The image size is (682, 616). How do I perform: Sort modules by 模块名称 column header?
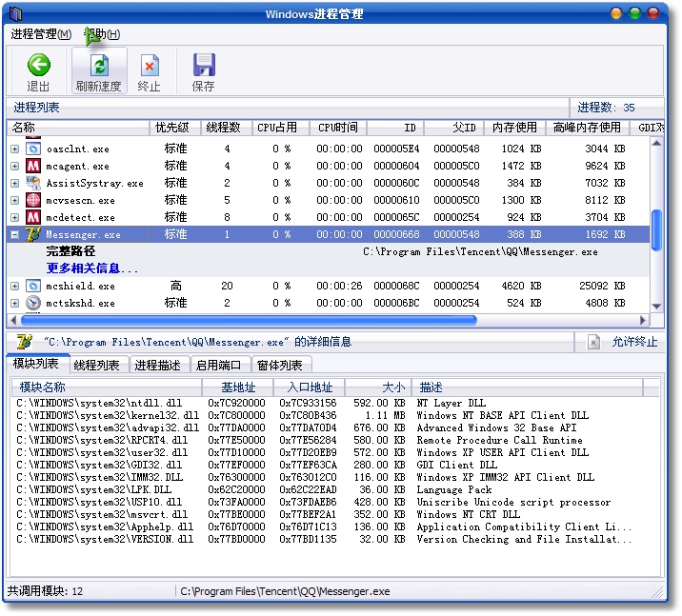pyautogui.click(x=107, y=387)
